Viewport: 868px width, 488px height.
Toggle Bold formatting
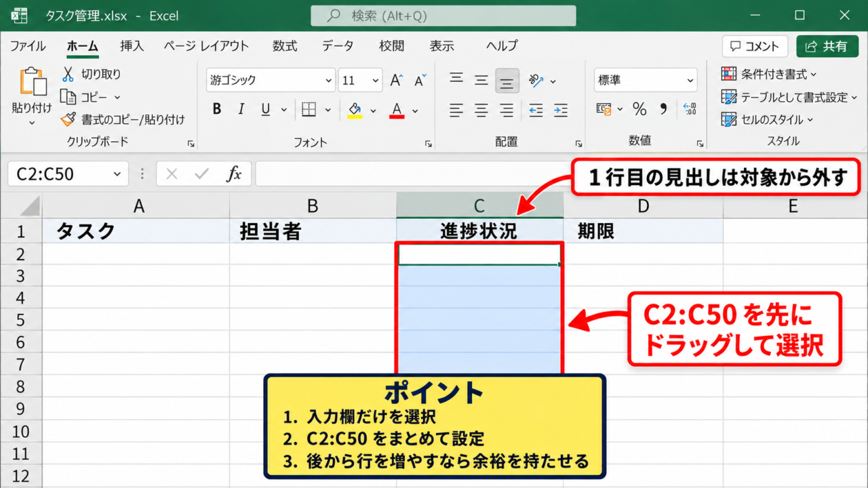[x=217, y=109]
